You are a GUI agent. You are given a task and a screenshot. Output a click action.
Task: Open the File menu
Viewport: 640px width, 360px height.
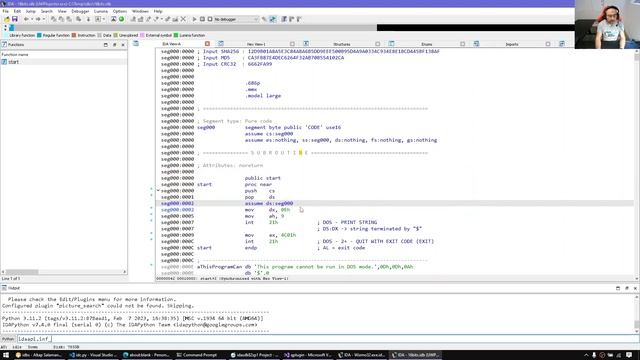click(x=5, y=11)
